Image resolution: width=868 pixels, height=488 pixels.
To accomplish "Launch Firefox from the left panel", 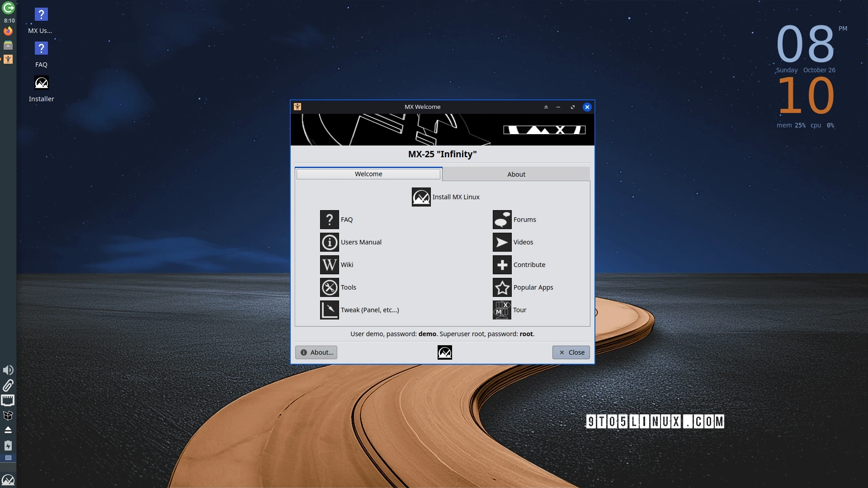I will [8, 31].
